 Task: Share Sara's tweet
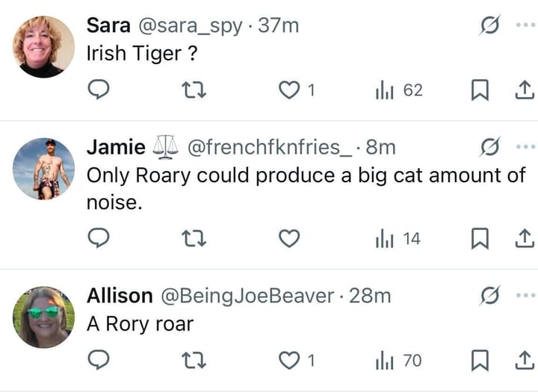[x=525, y=90]
